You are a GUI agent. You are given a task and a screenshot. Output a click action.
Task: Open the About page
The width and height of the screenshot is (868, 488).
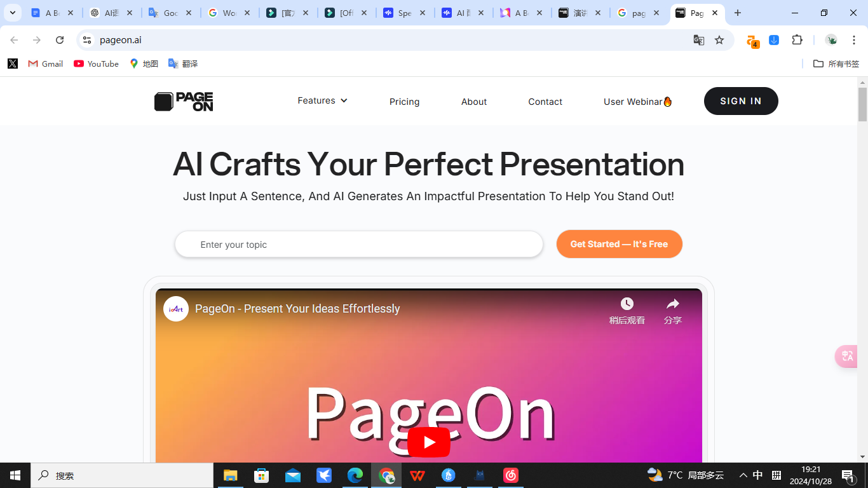(x=474, y=102)
